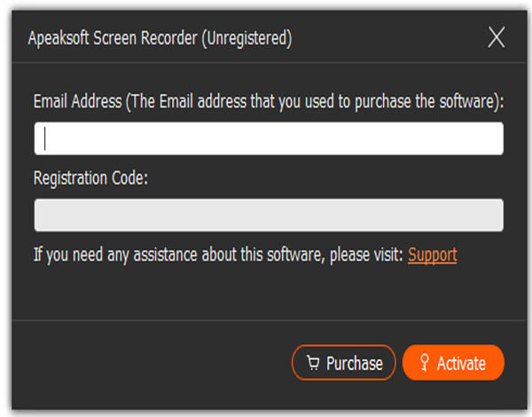Click the orange Activate button
This screenshot has height=417, width=532.
click(453, 363)
